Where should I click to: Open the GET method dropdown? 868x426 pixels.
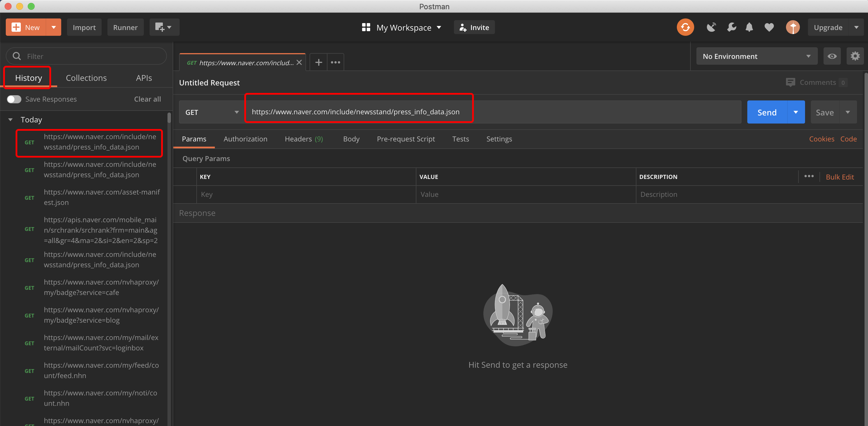click(212, 112)
